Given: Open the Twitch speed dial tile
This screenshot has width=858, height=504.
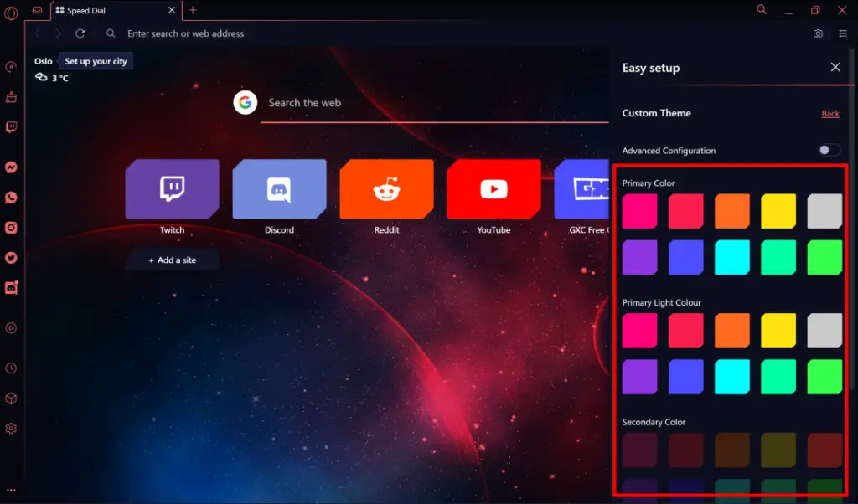Looking at the screenshot, I should pyautogui.click(x=173, y=189).
